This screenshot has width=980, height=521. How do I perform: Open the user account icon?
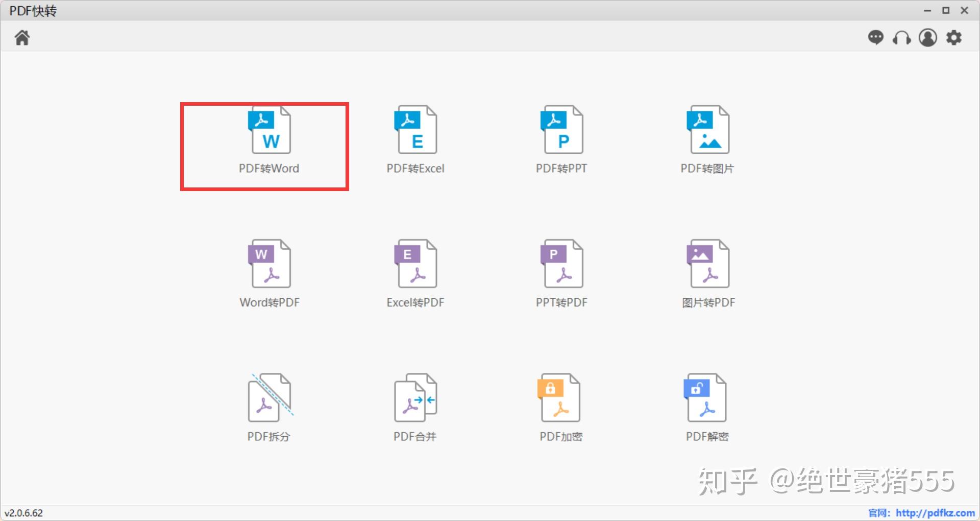coord(928,37)
